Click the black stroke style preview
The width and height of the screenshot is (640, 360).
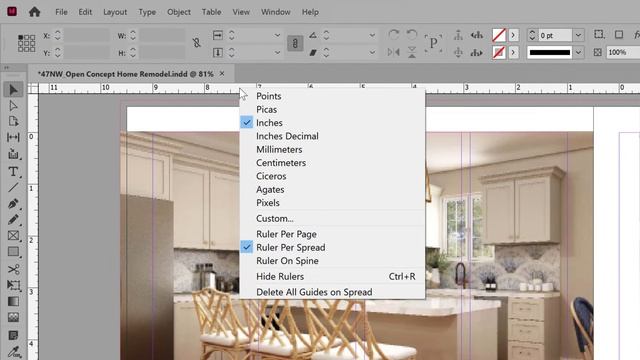pyautogui.click(x=550, y=52)
